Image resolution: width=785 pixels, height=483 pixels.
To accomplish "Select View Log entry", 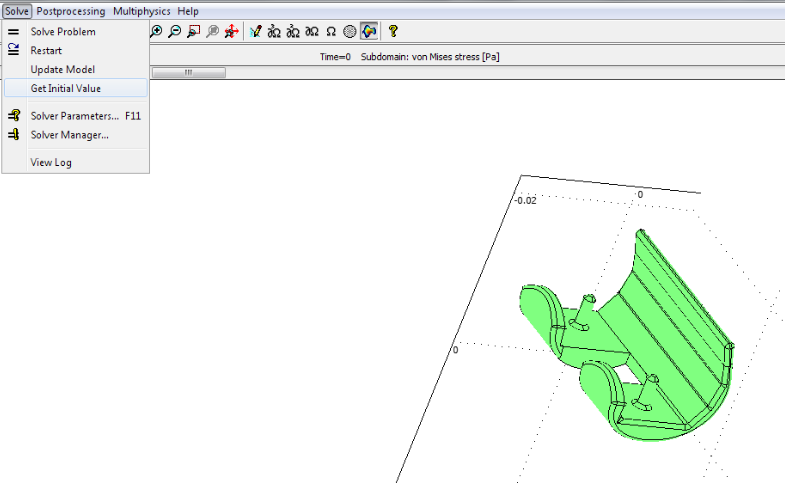I will click(x=76, y=162).
